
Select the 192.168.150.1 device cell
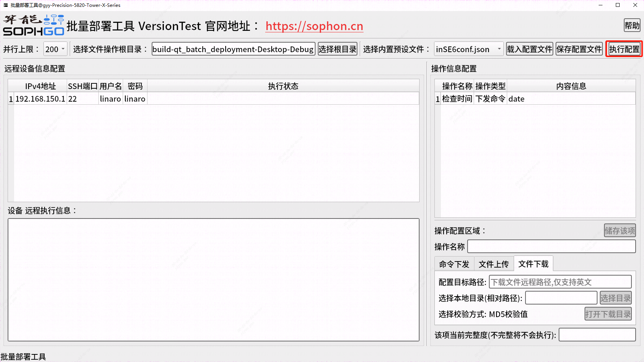(40, 99)
